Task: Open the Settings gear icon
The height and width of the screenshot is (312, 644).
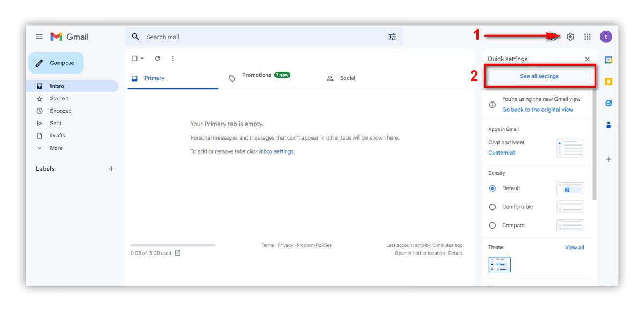Action: (x=570, y=37)
